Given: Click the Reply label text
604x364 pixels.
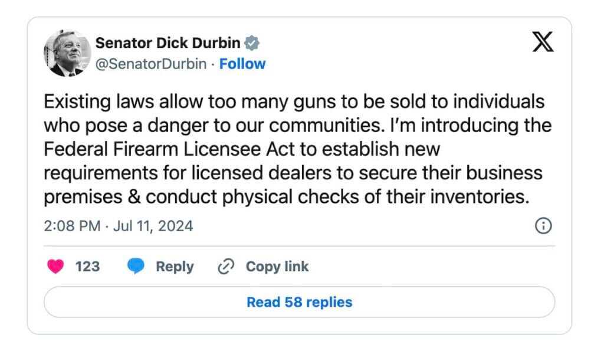Looking at the screenshot, I should 175,266.
